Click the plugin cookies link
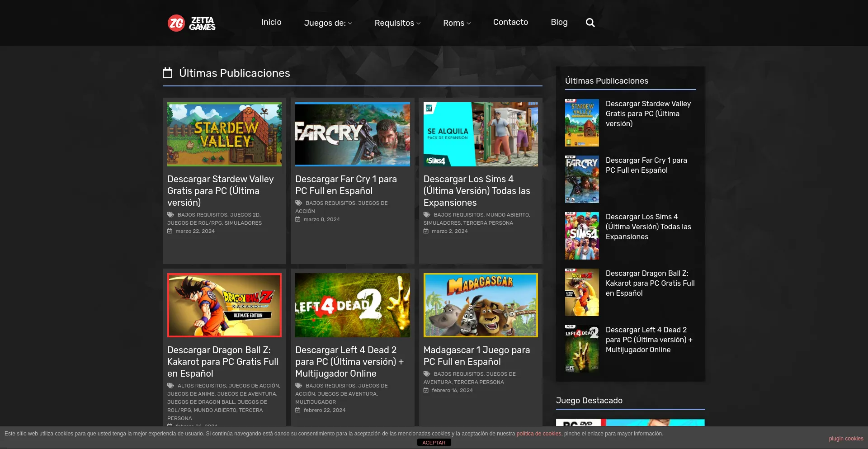 pos(846,439)
